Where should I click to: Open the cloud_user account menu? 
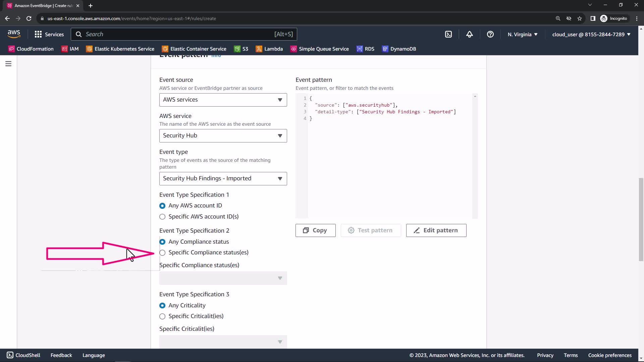(x=591, y=34)
